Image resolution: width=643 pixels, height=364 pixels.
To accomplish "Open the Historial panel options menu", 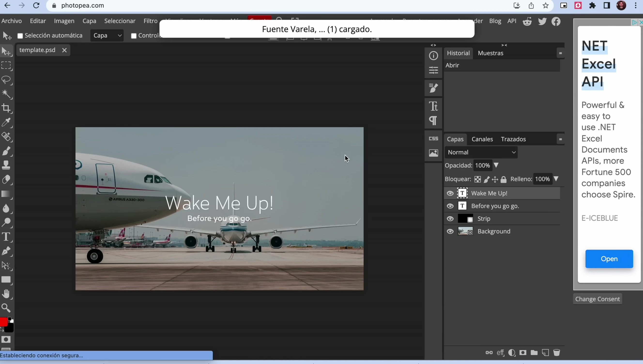I will pyautogui.click(x=560, y=53).
